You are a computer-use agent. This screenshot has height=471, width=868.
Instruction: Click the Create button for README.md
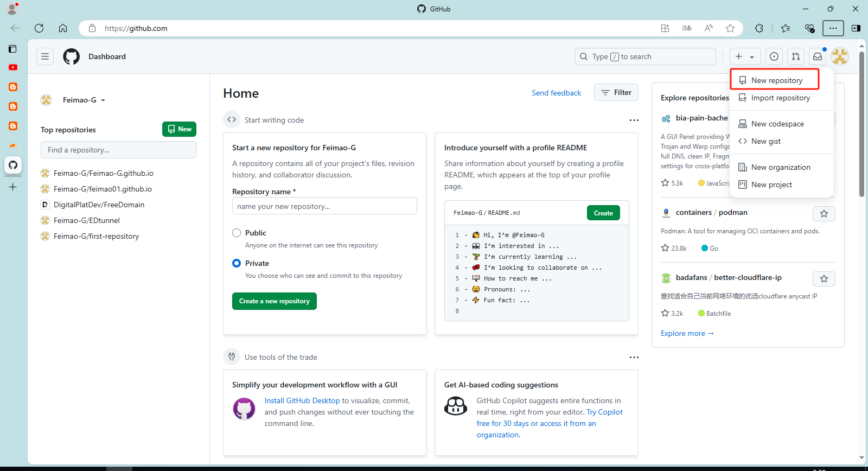coord(603,213)
